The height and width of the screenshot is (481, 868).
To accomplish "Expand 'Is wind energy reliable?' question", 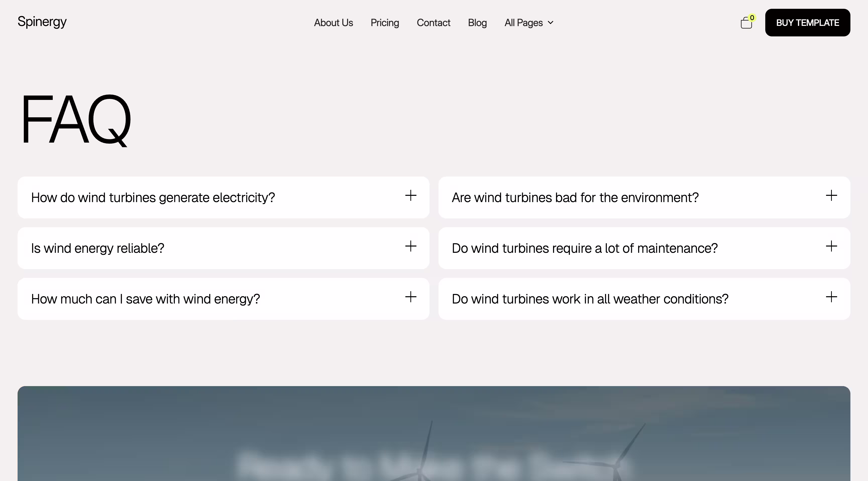I will point(98,249).
